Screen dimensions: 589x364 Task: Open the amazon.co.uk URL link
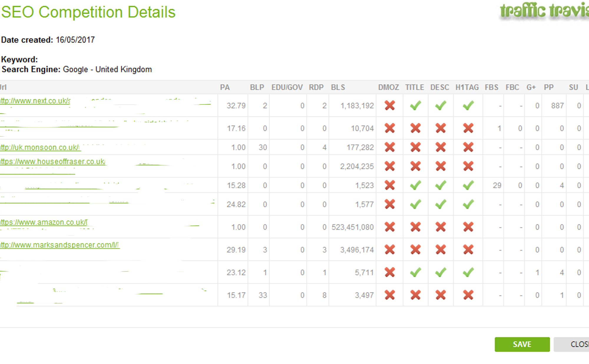point(44,222)
